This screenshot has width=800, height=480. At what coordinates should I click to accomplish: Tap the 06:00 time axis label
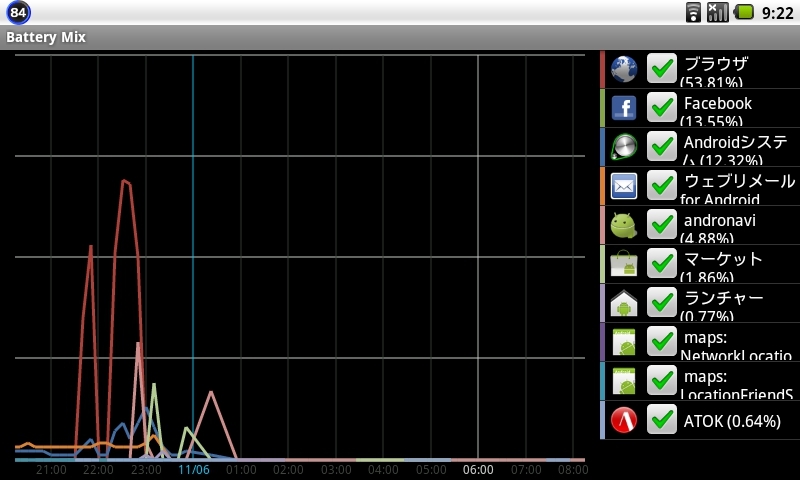[x=478, y=470]
